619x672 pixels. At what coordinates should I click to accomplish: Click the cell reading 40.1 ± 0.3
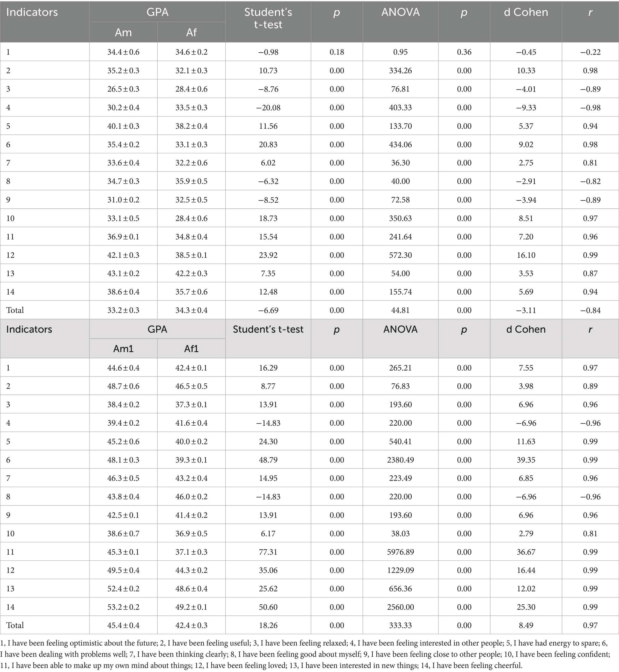(123, 126)
